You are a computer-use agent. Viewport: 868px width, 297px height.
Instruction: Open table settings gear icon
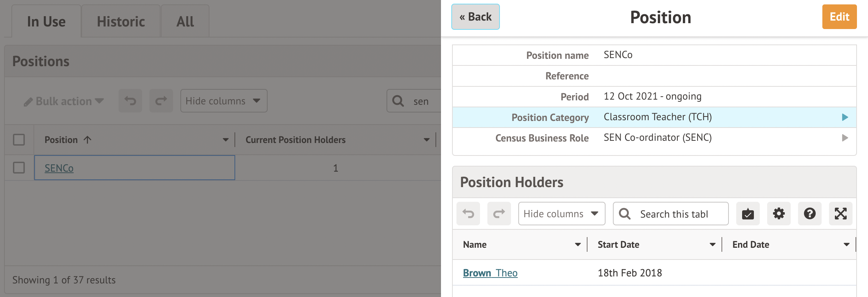pos(779,214)
